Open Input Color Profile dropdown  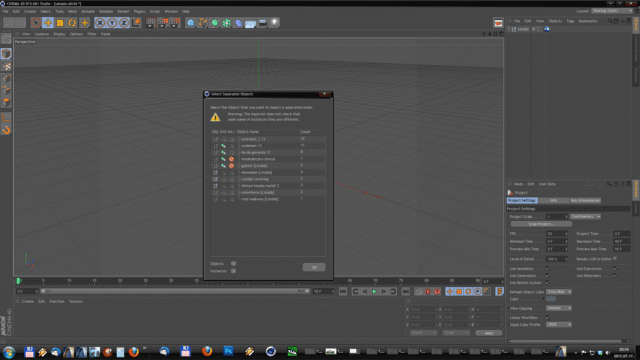[x=559, y=324]
